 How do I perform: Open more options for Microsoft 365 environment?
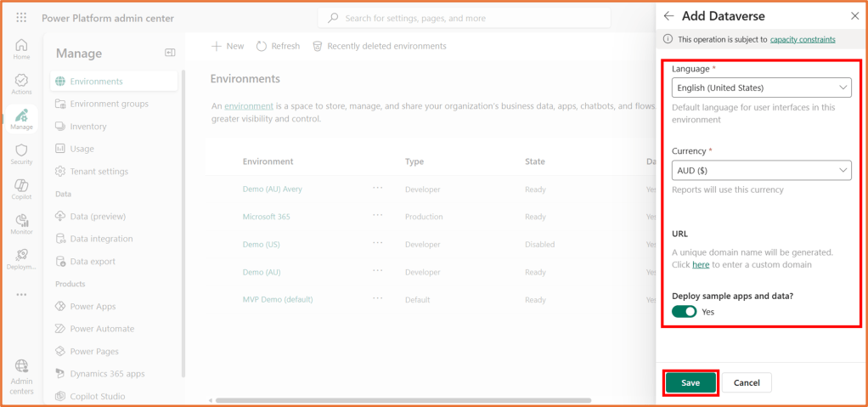tap(377, 217)
